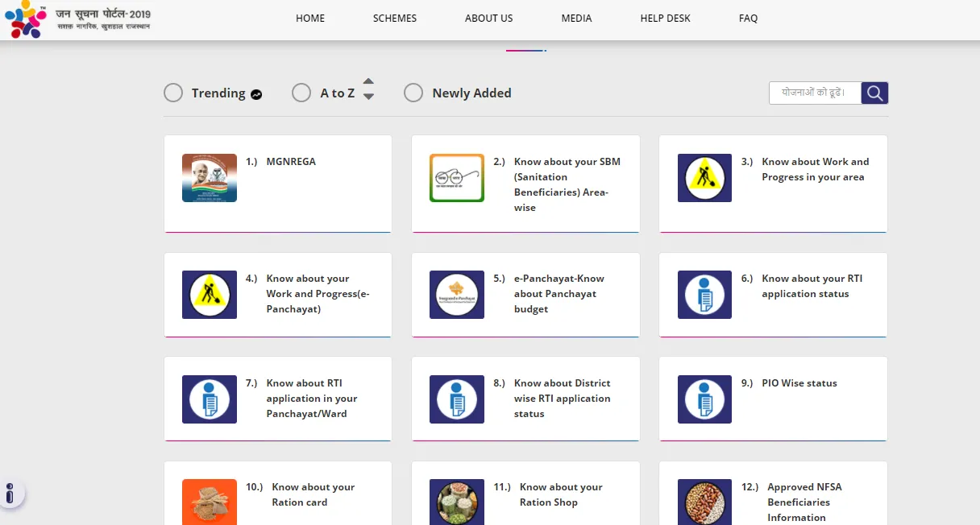Click the Ration Shop icon
The image size is (980, 525).
[457, 502]
